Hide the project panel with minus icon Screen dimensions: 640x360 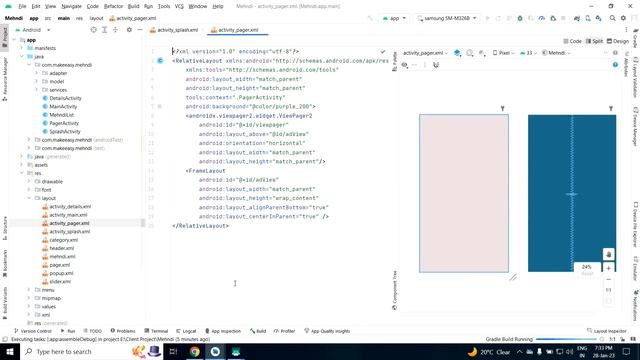tap(140, 30)
